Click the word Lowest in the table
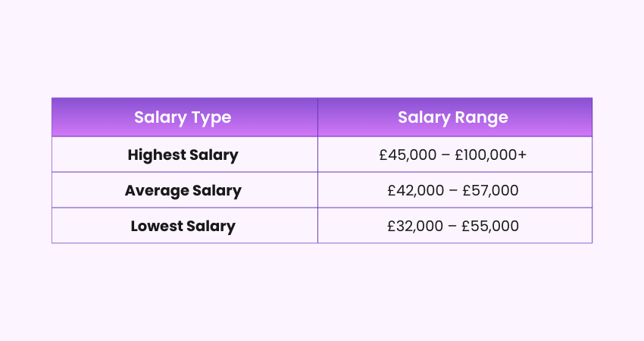 156,226
